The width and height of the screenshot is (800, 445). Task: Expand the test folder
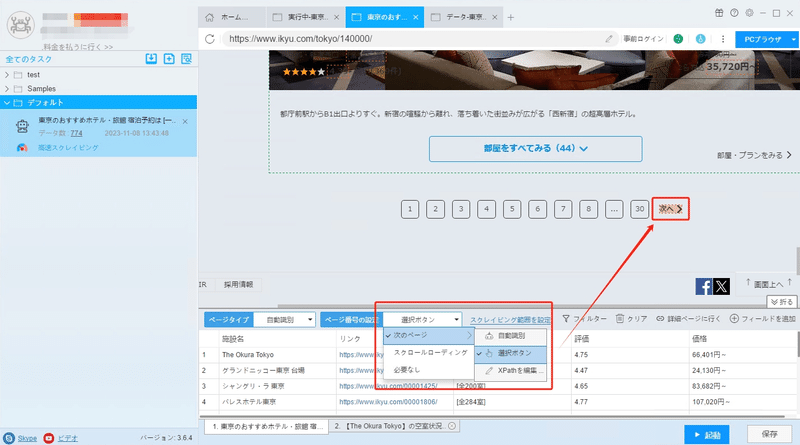[7, 75]
